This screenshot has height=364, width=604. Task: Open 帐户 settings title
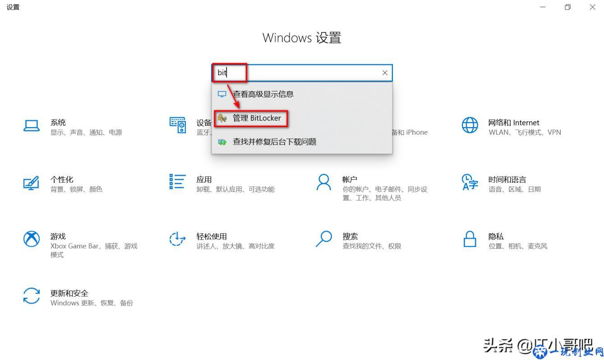350,179
